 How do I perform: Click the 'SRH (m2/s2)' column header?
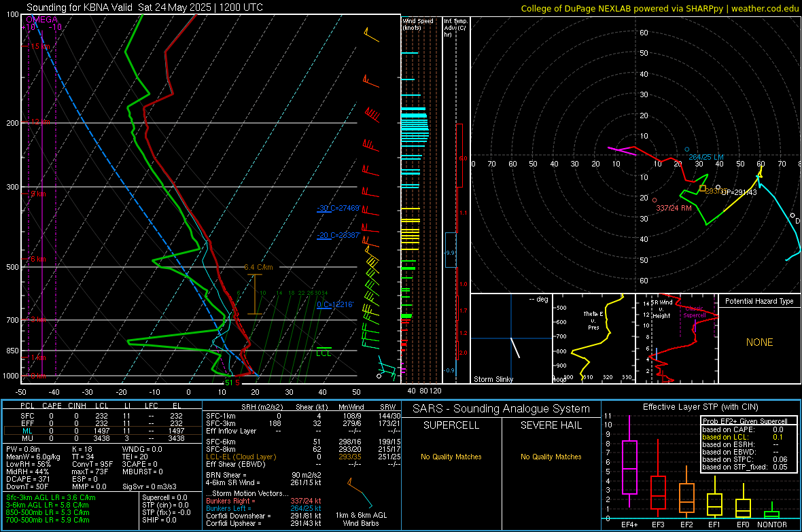coord(262,407)
